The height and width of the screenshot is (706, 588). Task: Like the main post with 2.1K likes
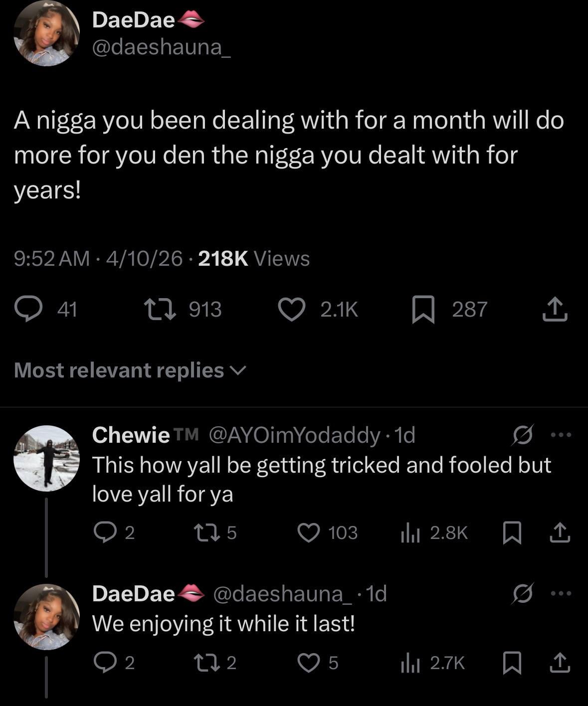[x=291, y=309]
